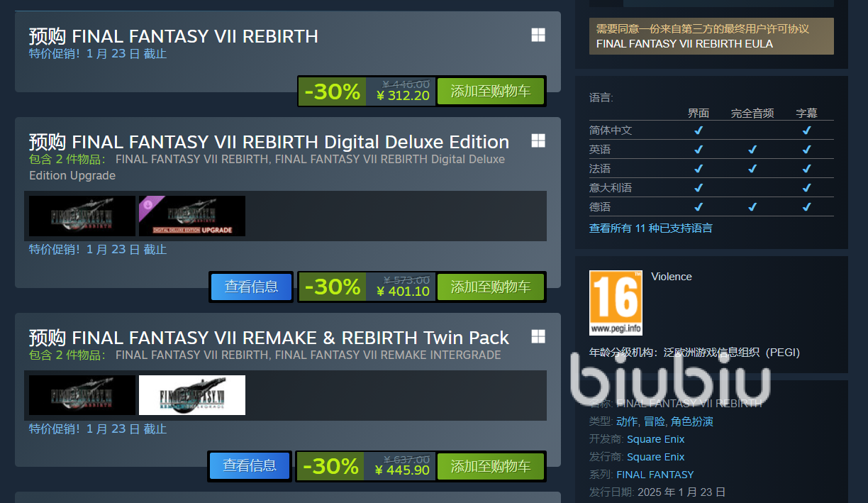View info for REMAKE & REBIRTH Twin Pack
This screenshot has width=868, height=503.
[x=250, y=465]
